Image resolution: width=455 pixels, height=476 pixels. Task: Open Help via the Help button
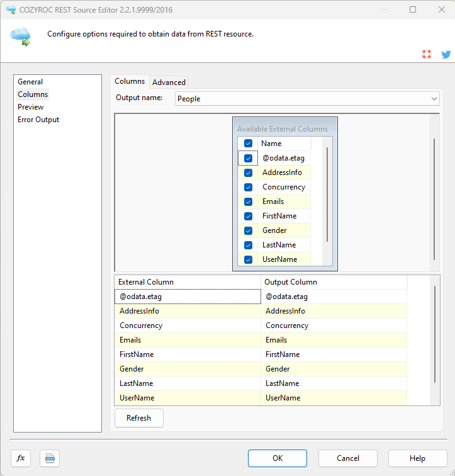click(417, 458)
